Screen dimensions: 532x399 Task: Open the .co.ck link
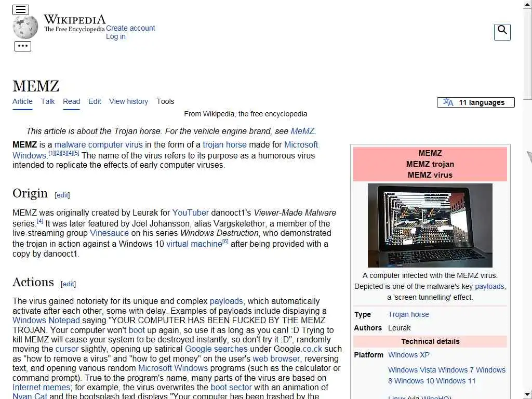coord(312,349)
